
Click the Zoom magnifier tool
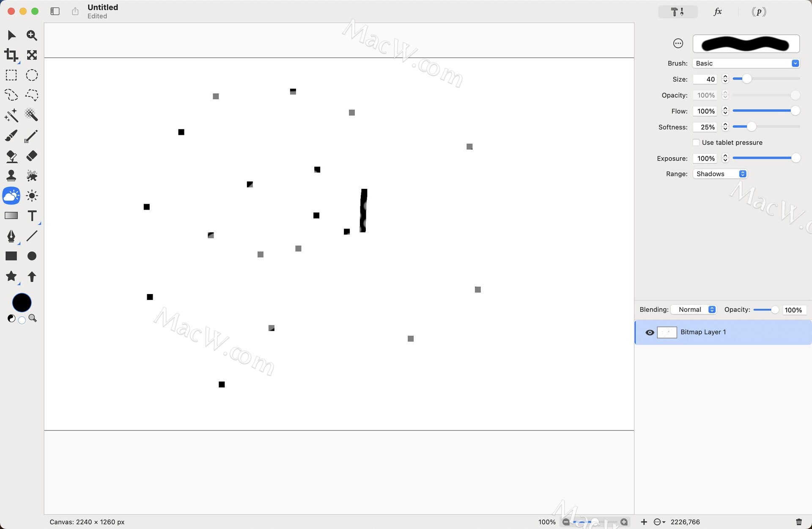pyautogui.click(x=32, y=35)
